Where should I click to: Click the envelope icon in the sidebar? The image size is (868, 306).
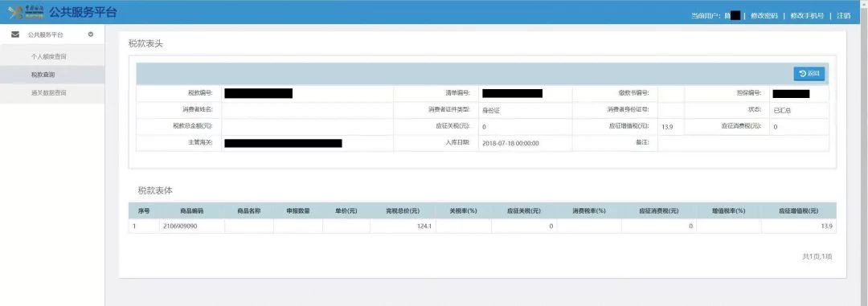click(15, 35)
